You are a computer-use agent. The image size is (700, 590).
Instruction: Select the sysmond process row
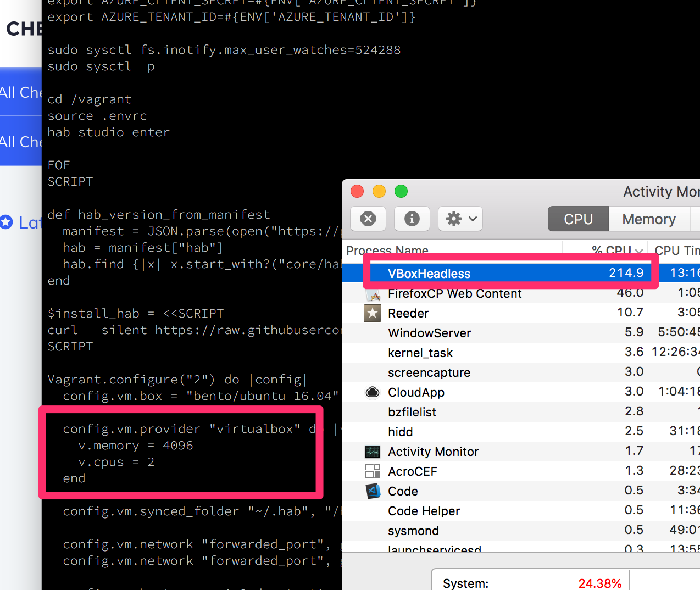pyautogui.click(x=521, y=530)
